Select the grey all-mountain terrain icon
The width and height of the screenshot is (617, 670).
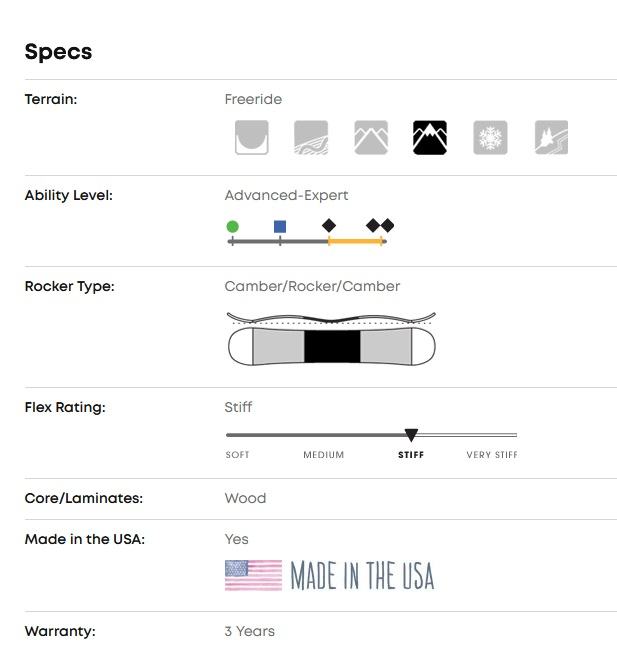[x=371, y=137]
